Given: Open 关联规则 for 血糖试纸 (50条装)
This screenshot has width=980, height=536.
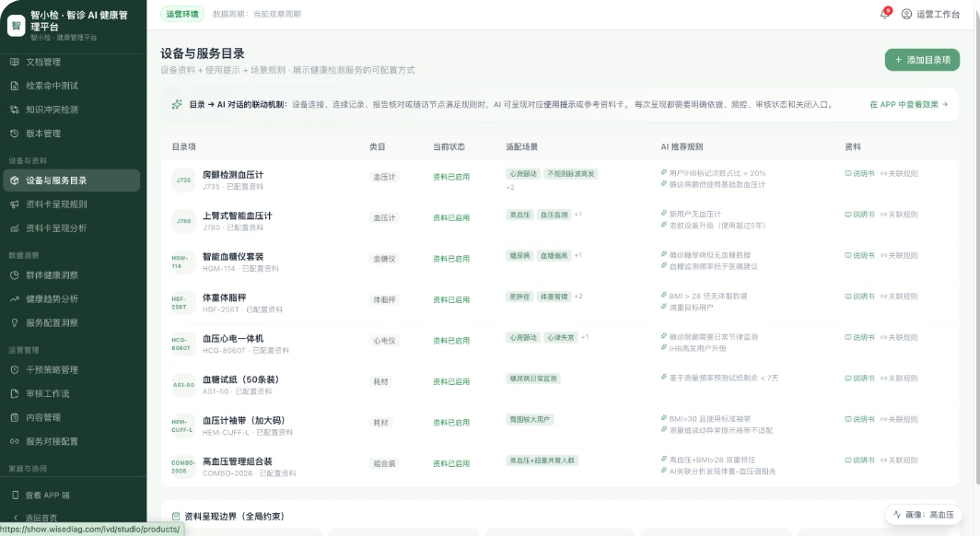Looking at the screenshot, I should [x=899, y=378].
